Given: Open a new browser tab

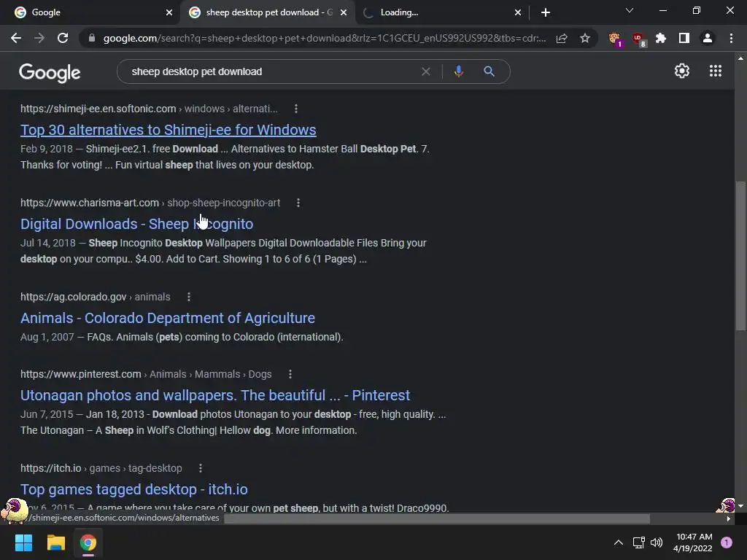Looking at the screenshot, I should [546, 12].
